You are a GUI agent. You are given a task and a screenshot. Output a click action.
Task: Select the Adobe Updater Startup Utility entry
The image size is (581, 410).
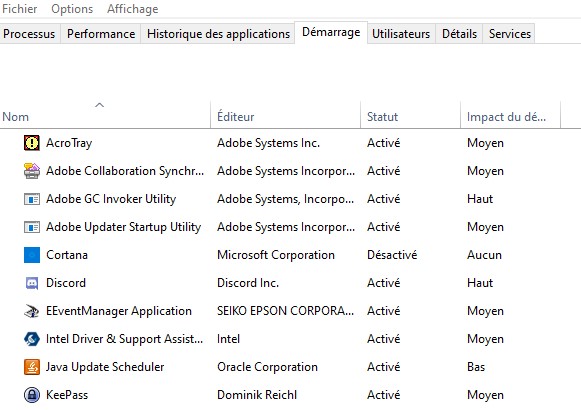click(x=123, y=227)
